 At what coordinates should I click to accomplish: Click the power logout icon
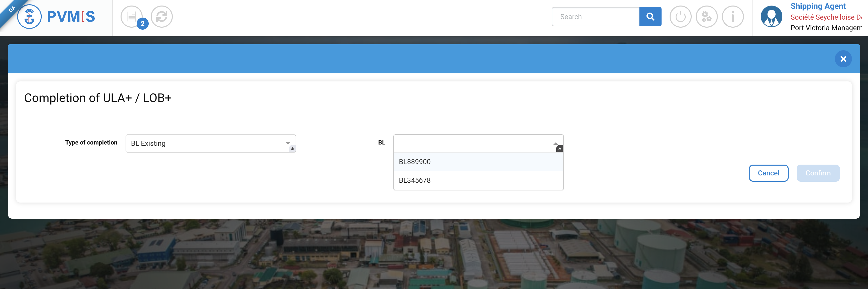click(680, 17)
